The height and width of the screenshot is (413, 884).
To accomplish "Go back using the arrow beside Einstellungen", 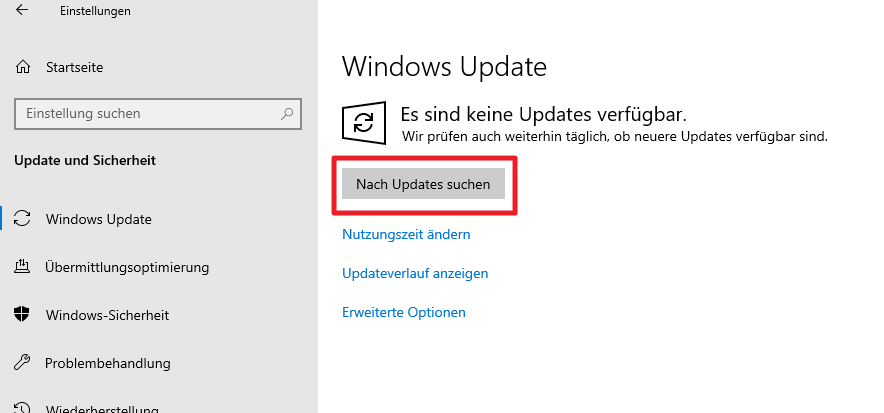I will (22, 10).
